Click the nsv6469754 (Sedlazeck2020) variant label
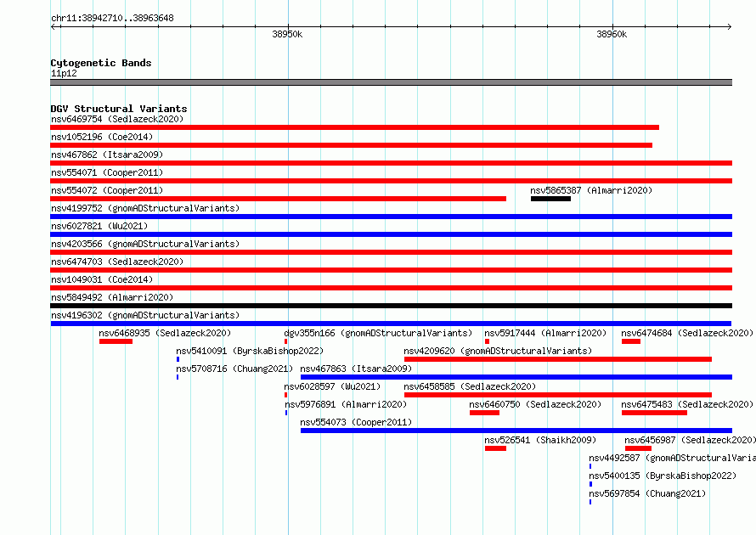 (x=117, y=119)
